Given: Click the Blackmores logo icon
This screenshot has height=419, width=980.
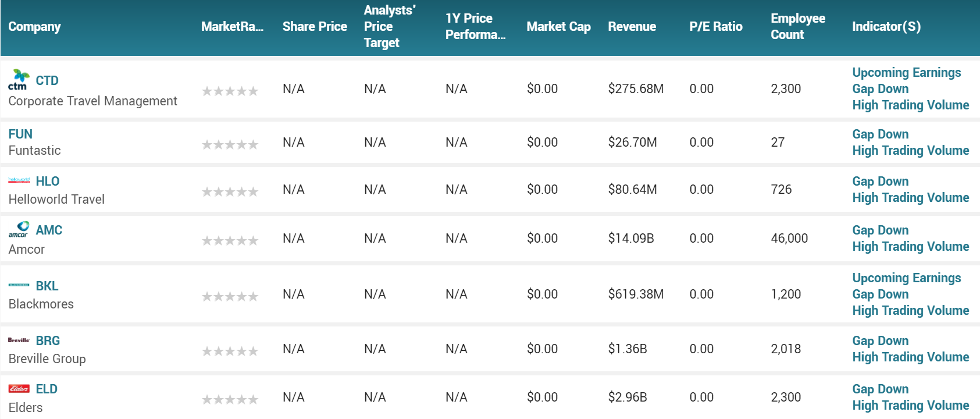Looking at the screenshot, I should point(19,285).
